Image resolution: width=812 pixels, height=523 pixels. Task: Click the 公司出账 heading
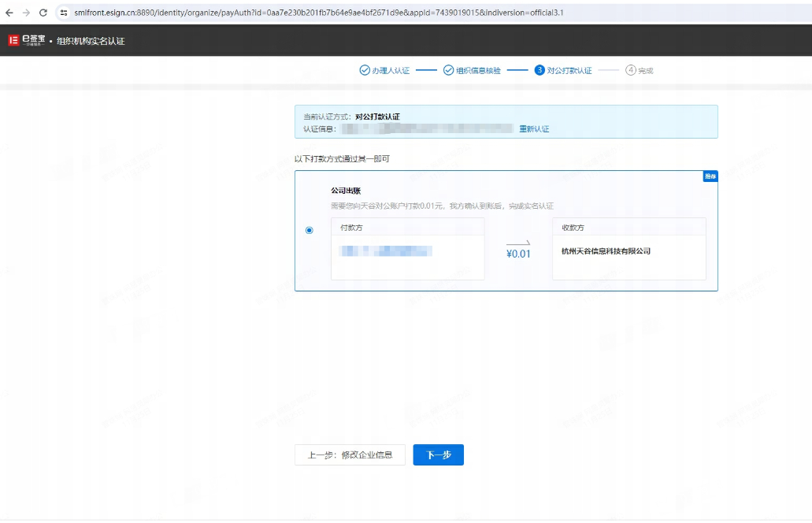click(x=346, y=191)
